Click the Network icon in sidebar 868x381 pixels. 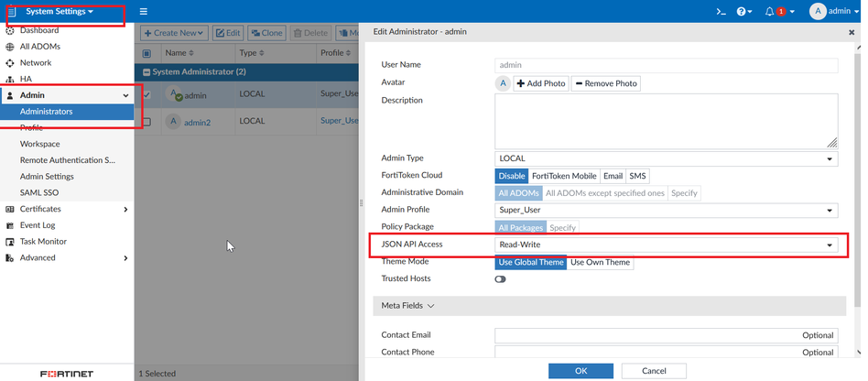pos(10,63)
